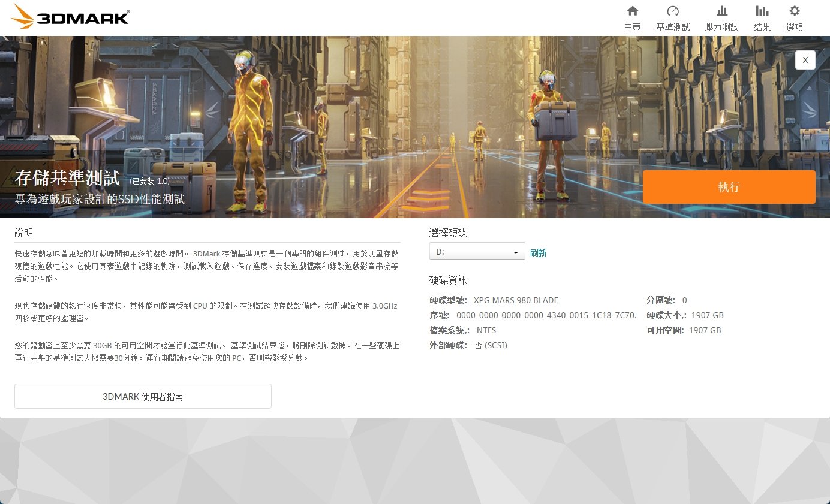830x504 pixels.
Task: Open the 結果 label in navigation
Action: pos(762,27)
